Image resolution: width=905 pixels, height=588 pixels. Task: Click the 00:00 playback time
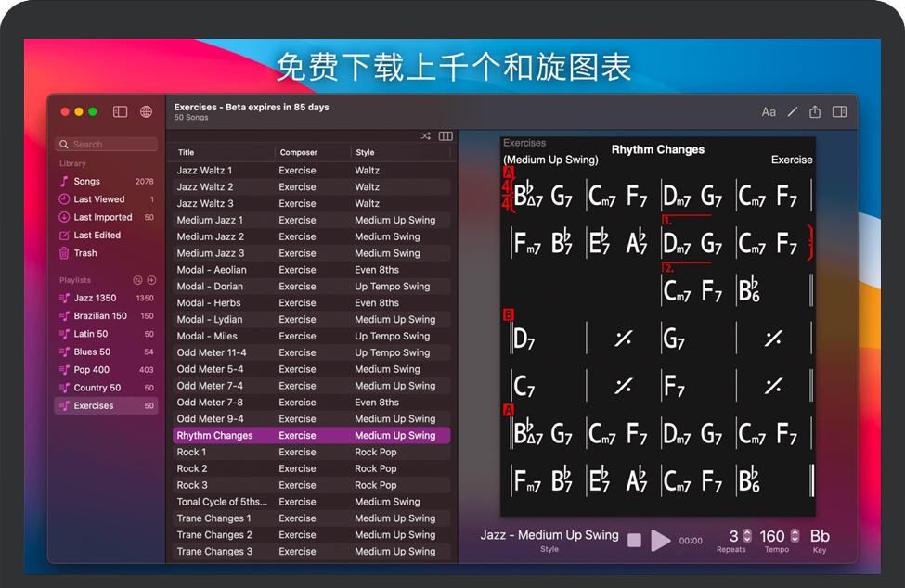[x=691, y=541]
